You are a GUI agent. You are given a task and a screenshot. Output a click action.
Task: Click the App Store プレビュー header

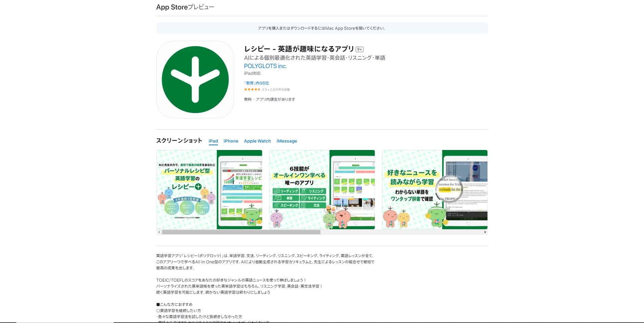(185, 7)
